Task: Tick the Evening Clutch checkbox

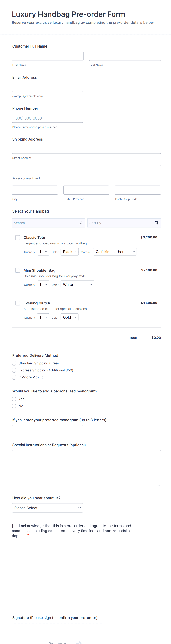Action: pos(18,303)
